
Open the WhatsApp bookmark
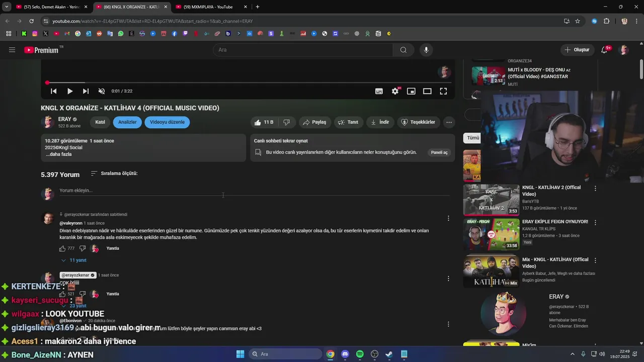point(121,34)
